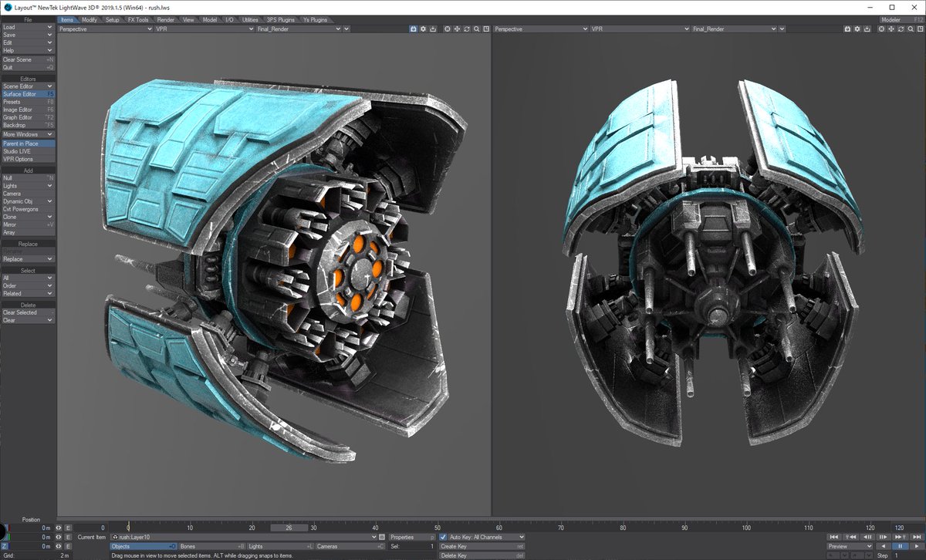Open Save dropdown menu
This screenshot has height=560, width=926.
pos(28,35)
